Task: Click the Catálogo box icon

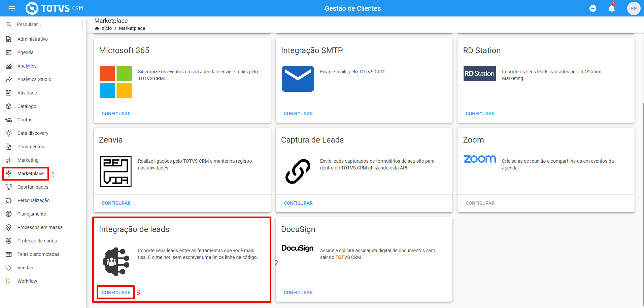Action: tap(9, 106)
